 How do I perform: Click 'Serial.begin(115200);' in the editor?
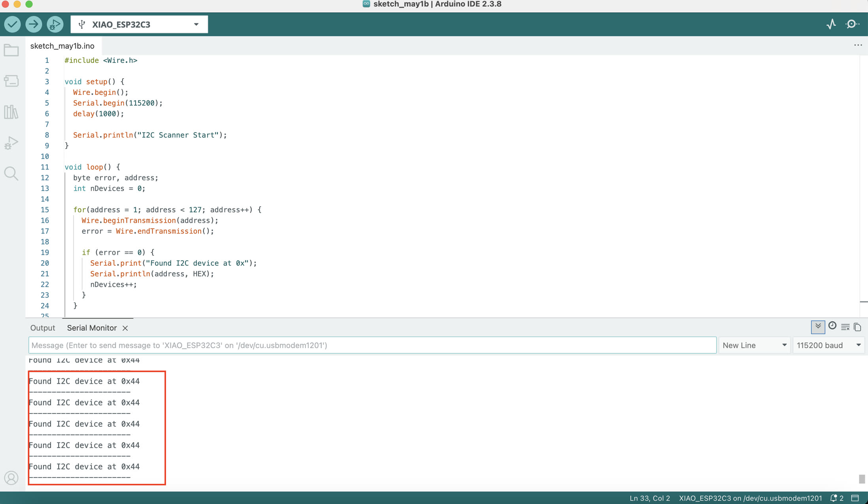point(118,103)
